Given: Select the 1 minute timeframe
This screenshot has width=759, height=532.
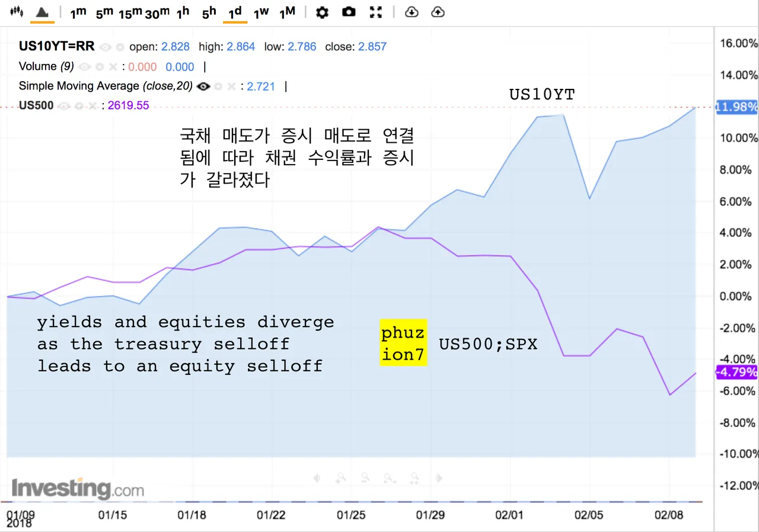Looking at the screenshot, I should point(78,12).
